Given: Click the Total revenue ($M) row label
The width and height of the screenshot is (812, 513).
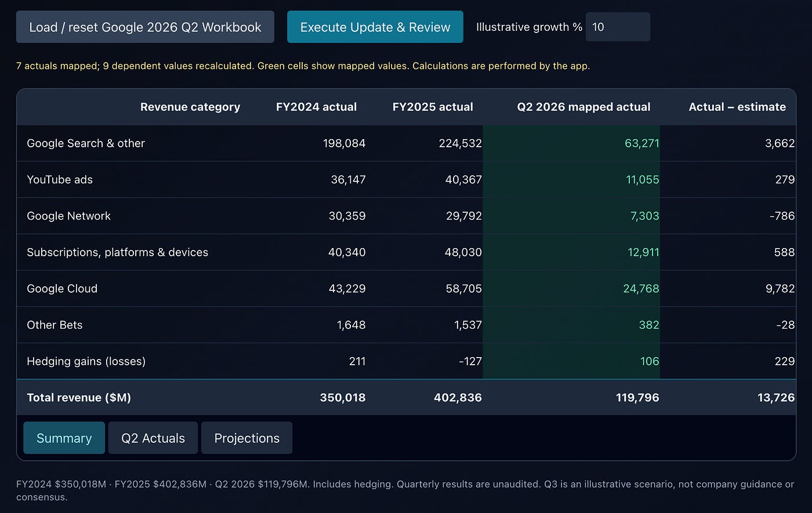Looking at the screenshot, I should 79,397.
